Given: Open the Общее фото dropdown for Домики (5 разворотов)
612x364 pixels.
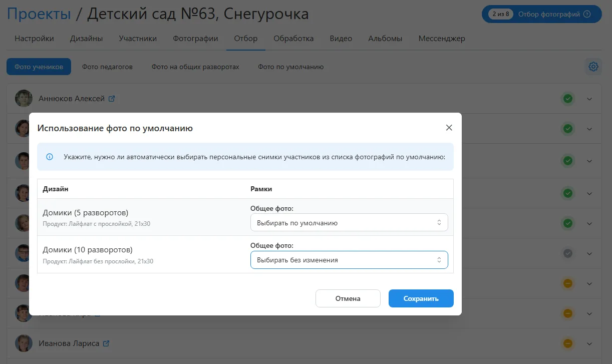Looking at the screenshot, I should pos(349,223).
